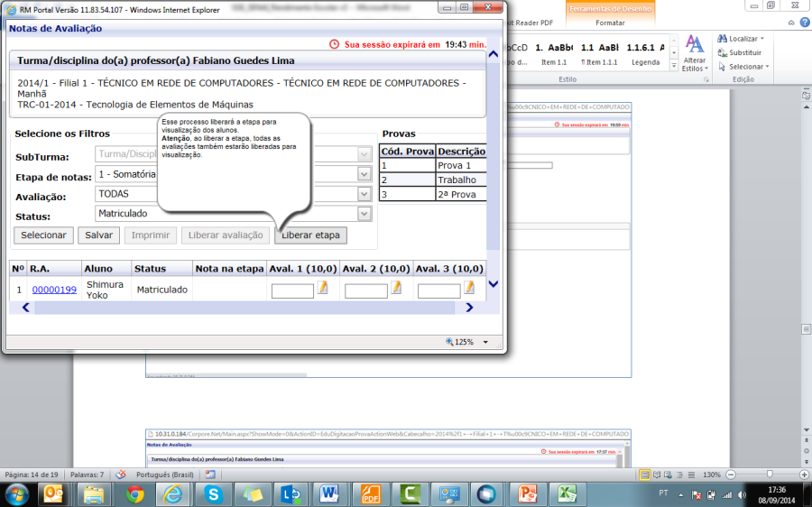Click the macro record icon in Word status bar
Viewport: 812px width, 507px height.
click(x=209, y=475)
